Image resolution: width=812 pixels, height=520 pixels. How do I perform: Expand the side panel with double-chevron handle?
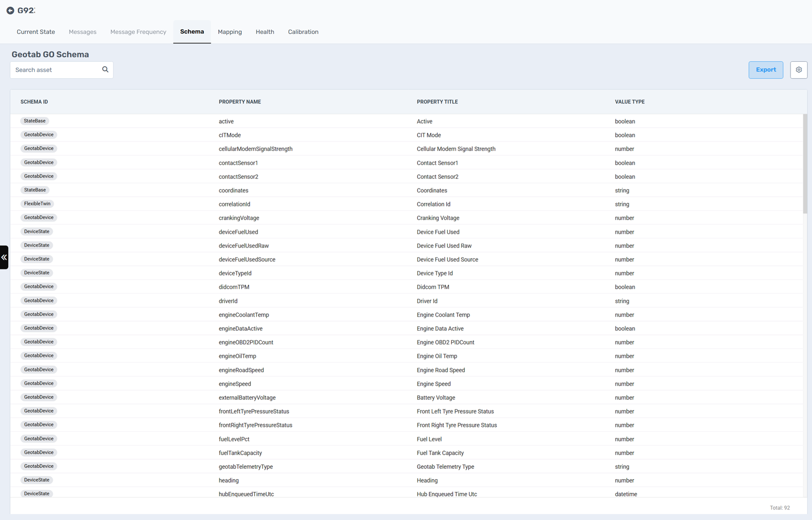[4, 257]
